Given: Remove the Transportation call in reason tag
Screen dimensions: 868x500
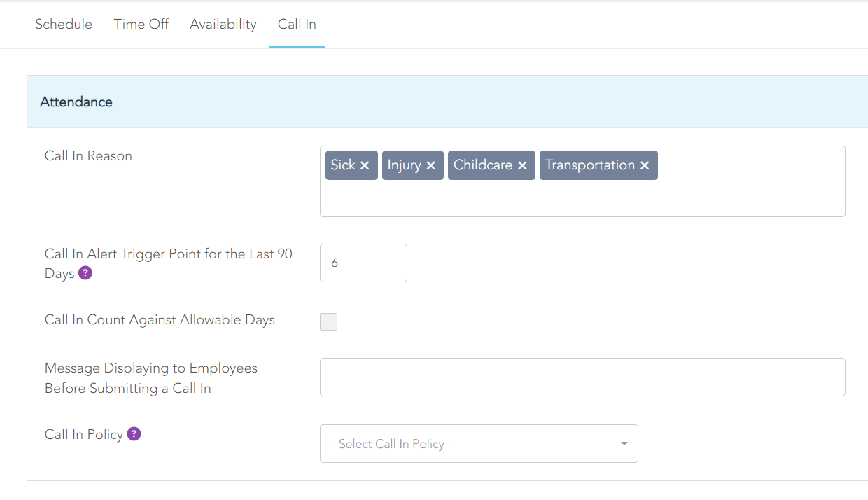Looking at the screenshot, I should click(x=645, y=166).
